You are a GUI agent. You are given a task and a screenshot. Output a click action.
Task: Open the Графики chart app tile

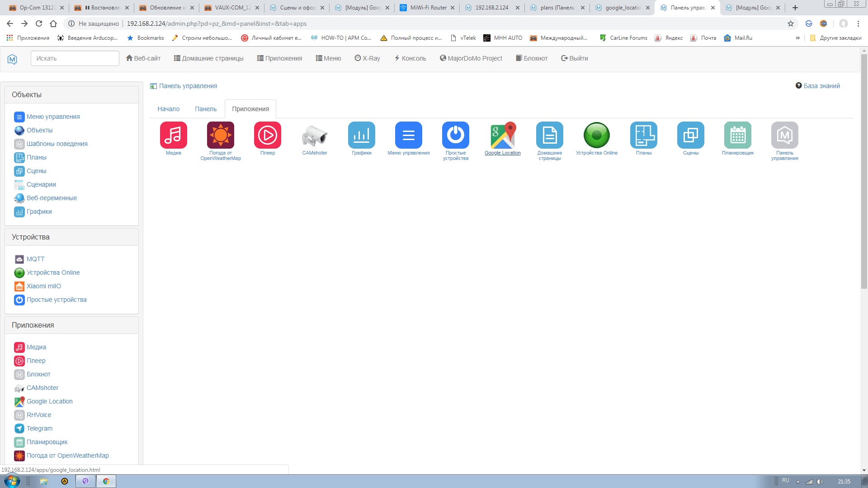(361, 135)
